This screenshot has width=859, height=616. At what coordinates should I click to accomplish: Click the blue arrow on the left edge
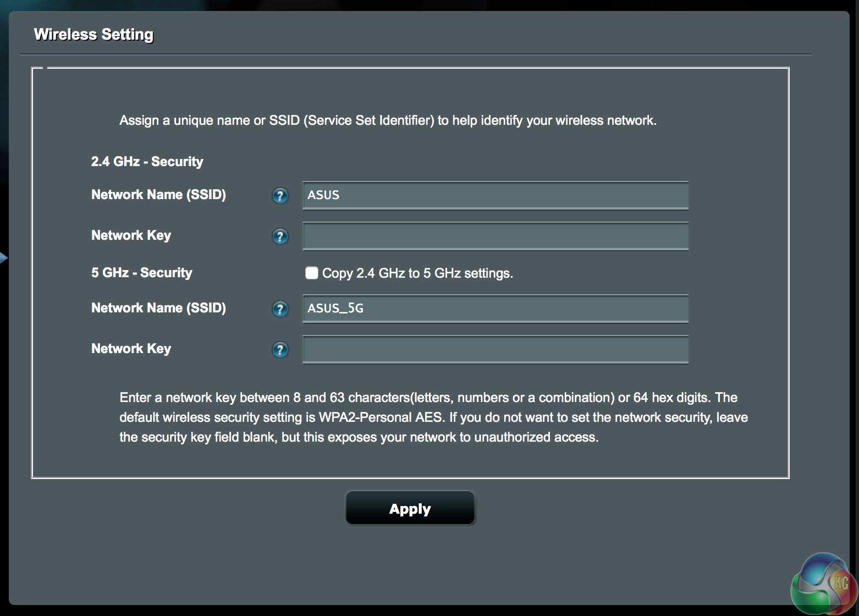pos(3,257)
